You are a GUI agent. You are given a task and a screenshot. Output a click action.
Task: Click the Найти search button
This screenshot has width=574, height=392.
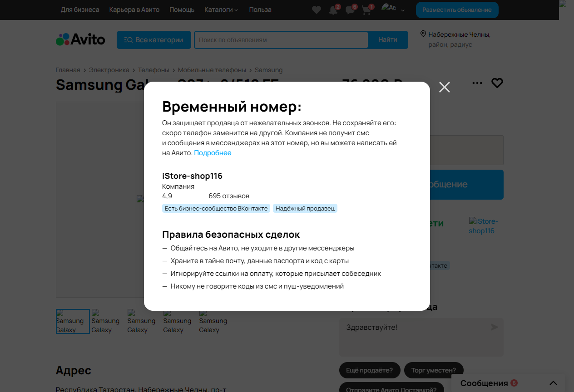tap(388, 40)
